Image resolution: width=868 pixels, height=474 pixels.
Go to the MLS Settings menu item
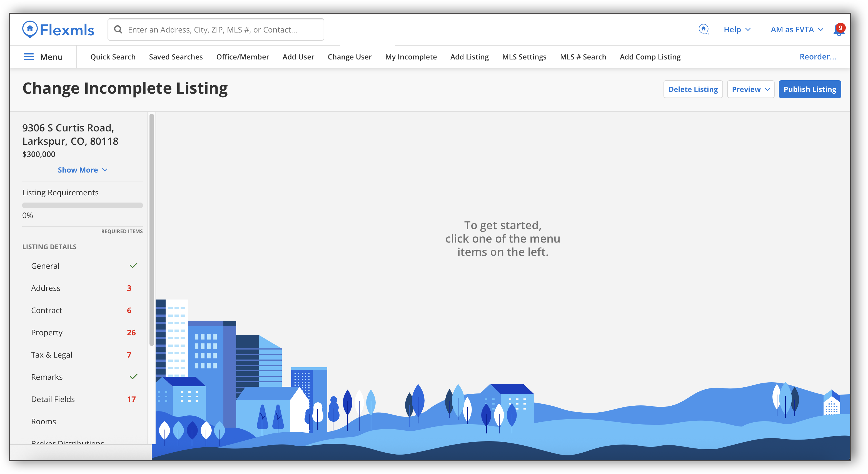[524, 57]
